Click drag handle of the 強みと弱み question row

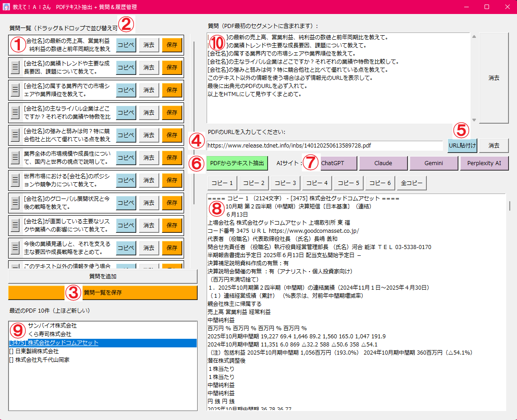coord(15,135)
